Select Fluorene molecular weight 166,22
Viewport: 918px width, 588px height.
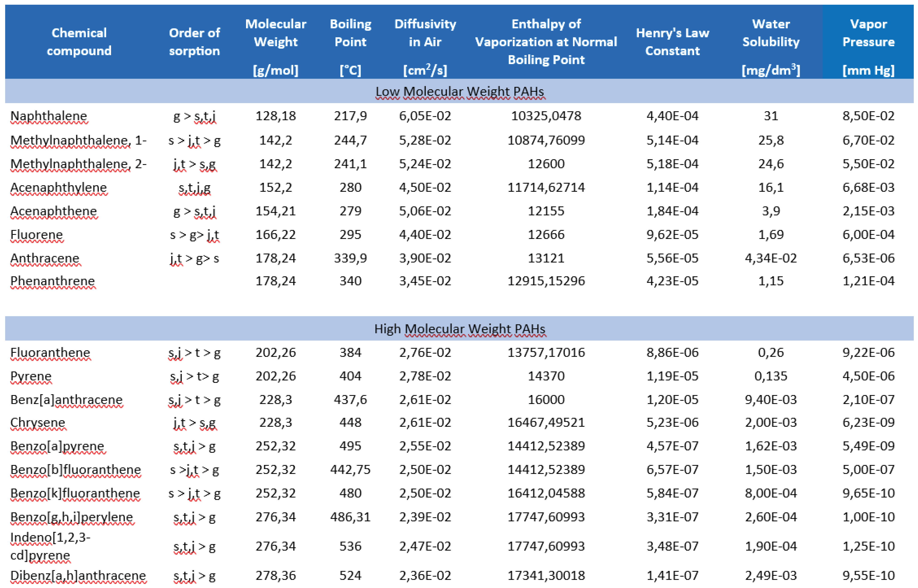[x=275, y=234]
